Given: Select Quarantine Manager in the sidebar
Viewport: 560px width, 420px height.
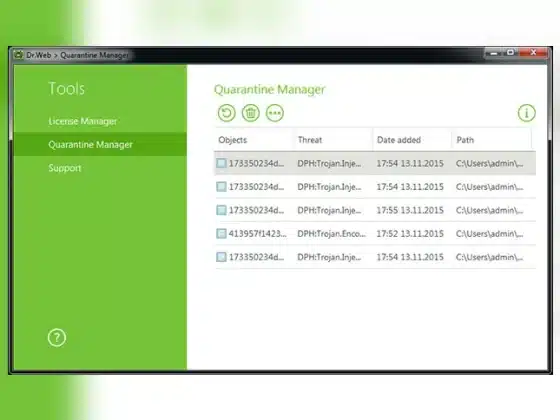Looking at the screenshot, I should [x=100, y=144].
